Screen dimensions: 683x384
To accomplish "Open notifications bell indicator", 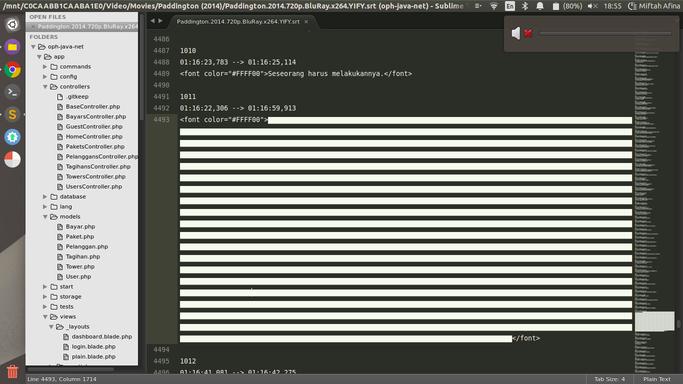I will pos(540,6).
